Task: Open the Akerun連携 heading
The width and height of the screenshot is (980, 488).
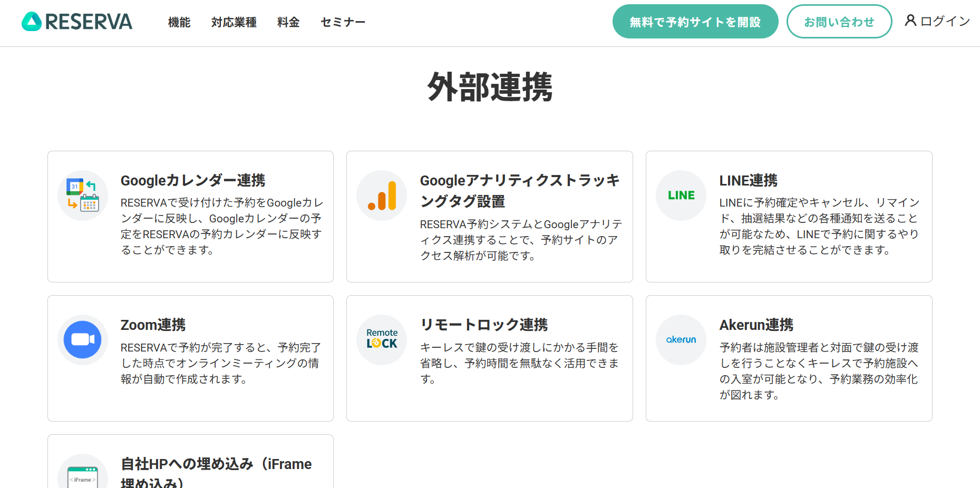Action: [x=756, y=325]
